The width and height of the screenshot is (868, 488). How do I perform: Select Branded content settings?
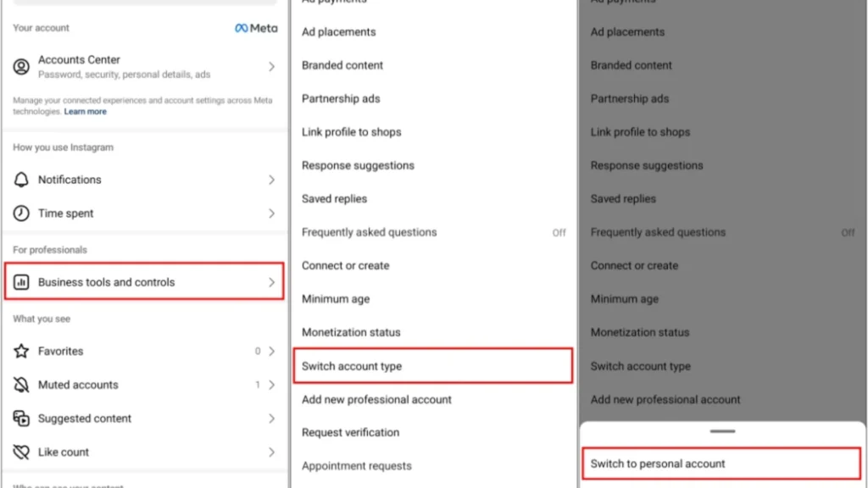342,65
